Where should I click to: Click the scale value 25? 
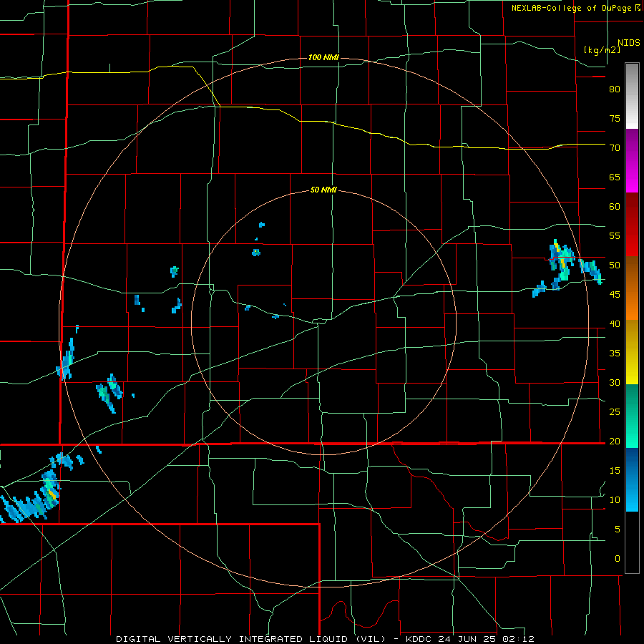[615, 411]
